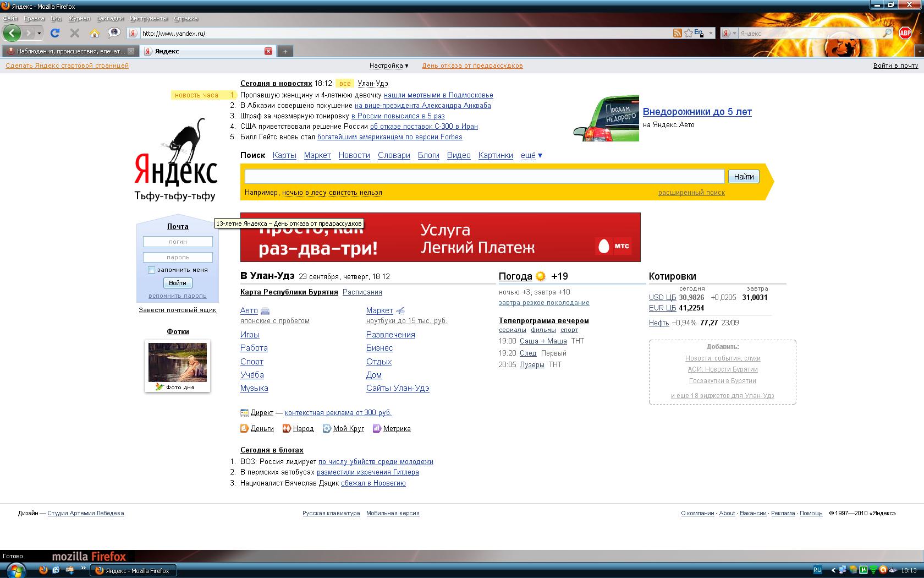Click the main Yandex search input field
The width and height of the screenshot is (924, 578).
click(485, 176)
